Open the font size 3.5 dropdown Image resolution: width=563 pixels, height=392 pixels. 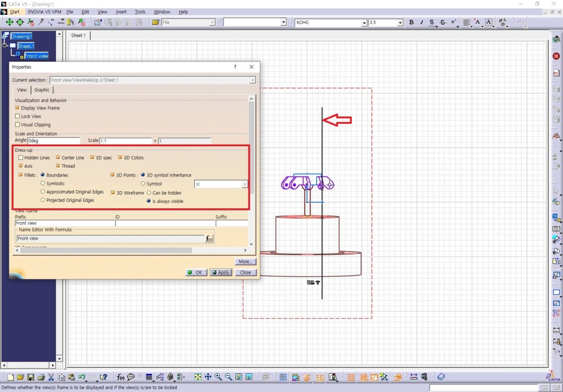tap(400, 23)
